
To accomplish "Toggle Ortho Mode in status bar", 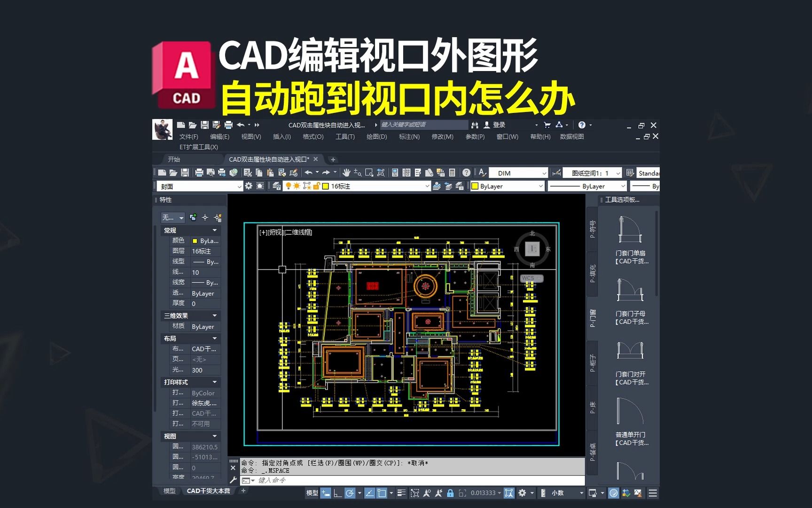I will click(338, 493).
